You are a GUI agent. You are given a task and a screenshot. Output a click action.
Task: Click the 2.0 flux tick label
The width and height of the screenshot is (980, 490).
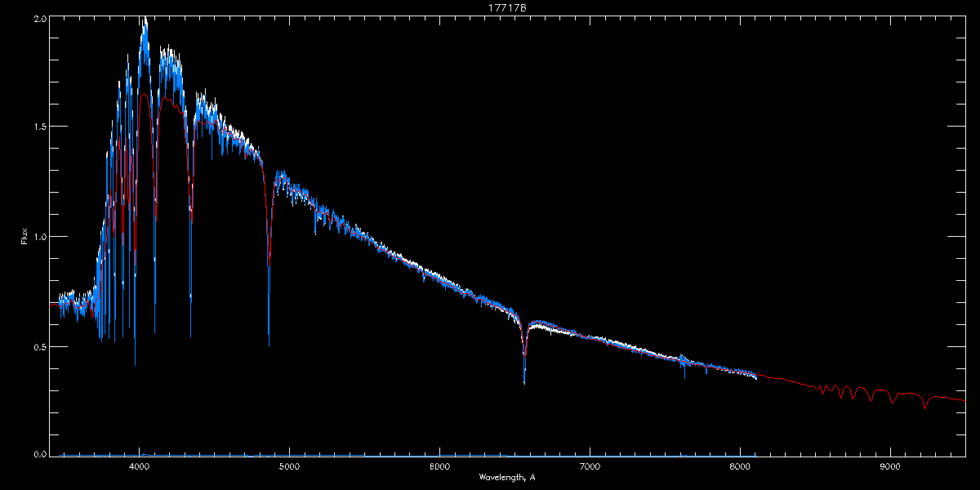click(x=38, y=17)
